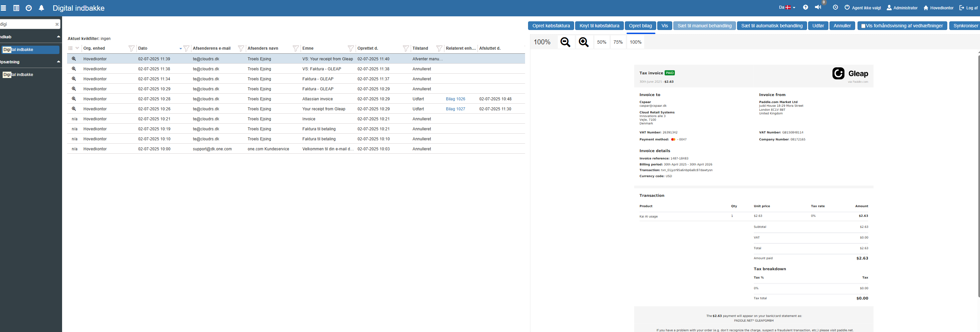Collapse the Opsætning sidebar section
The image size is (980, 332).
point(58,62)
